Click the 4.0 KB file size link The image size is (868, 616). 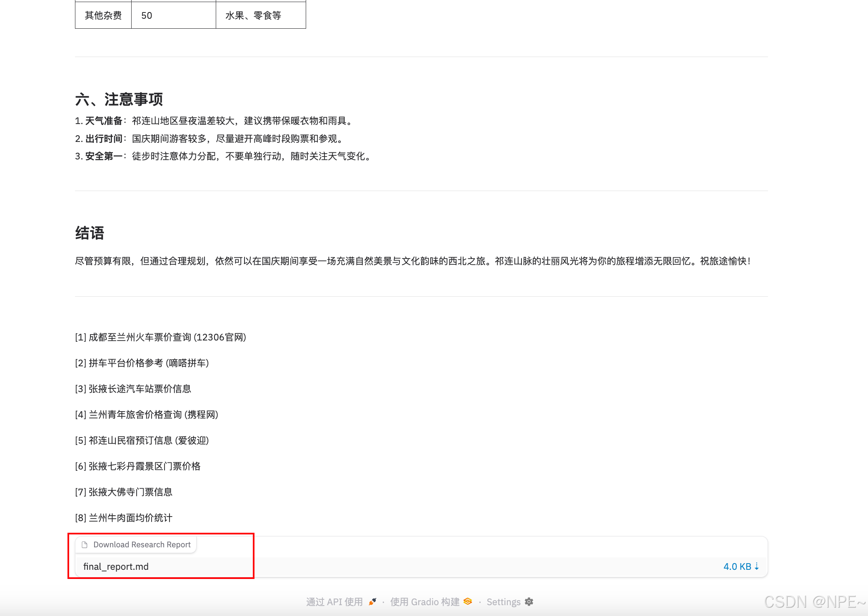click(x=737, y=566)
